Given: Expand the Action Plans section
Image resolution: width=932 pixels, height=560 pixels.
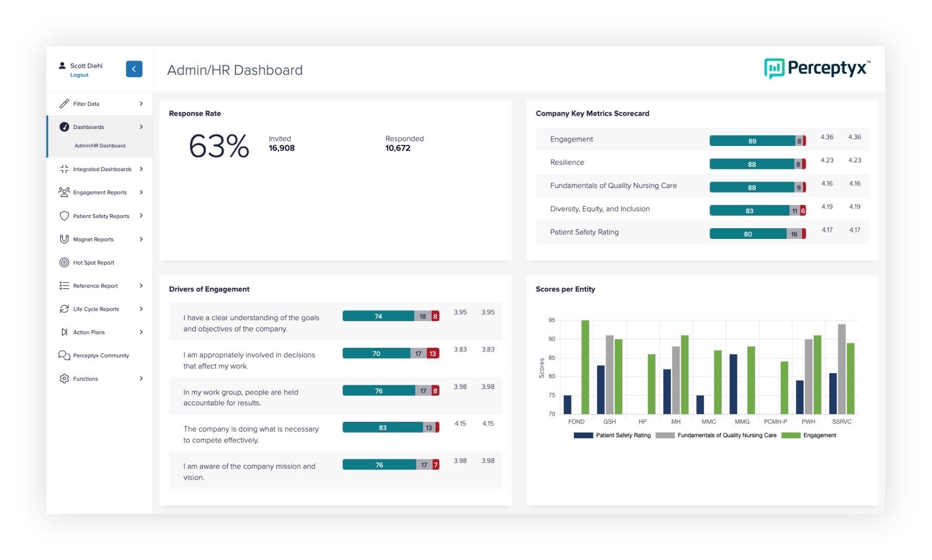Looking at the screenshot, I should [x=141, y=332].
